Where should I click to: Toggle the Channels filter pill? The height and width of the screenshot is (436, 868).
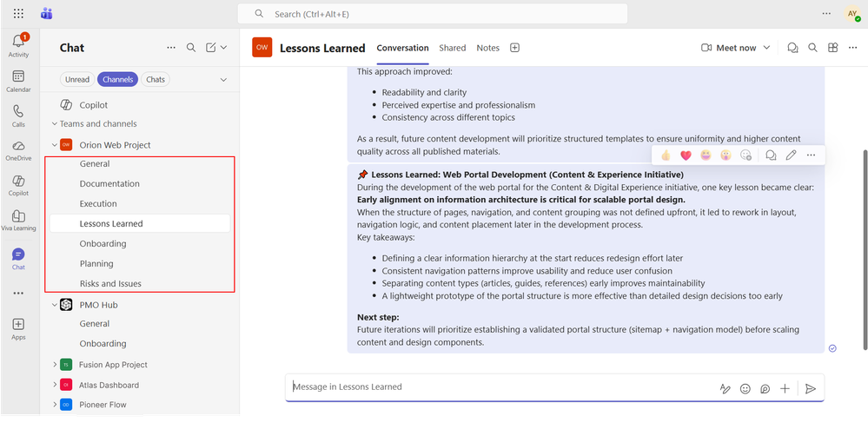click(117, 79)
